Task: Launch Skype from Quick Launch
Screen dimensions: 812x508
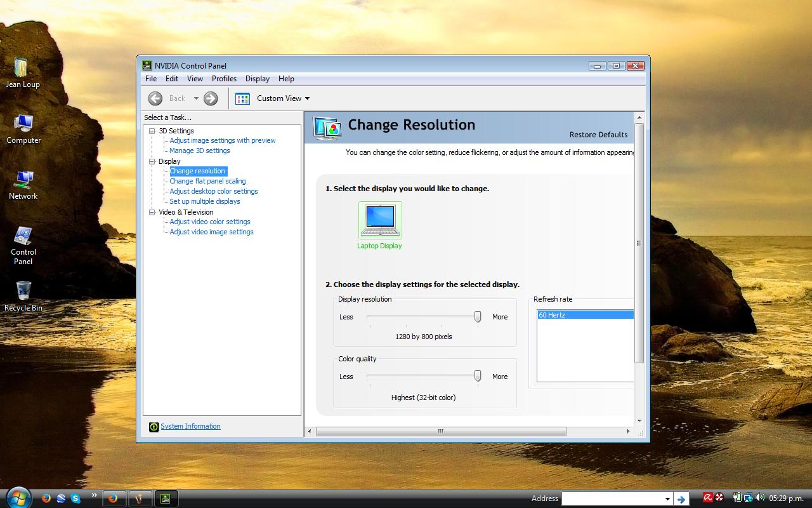Action: (76, 498)
